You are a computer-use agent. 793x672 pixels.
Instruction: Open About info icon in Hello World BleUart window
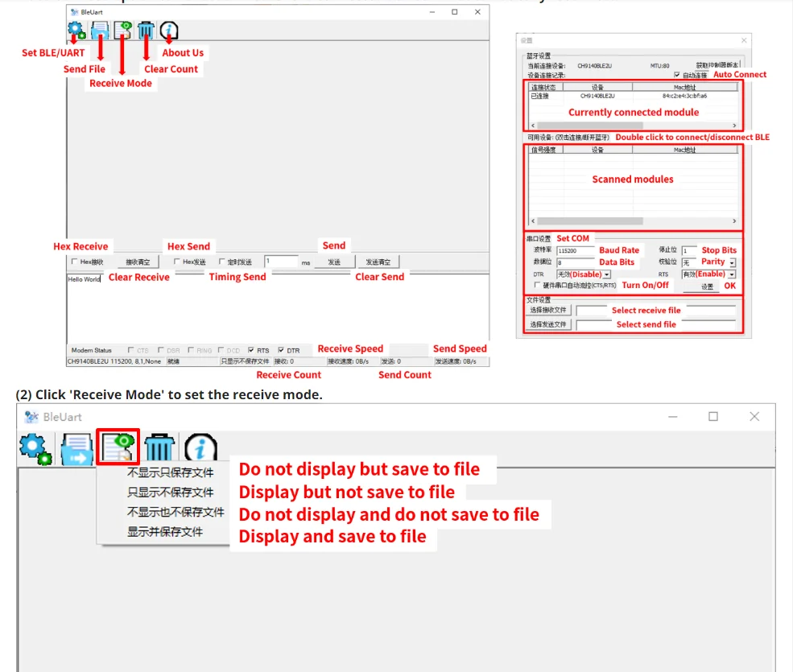(169, 31)
